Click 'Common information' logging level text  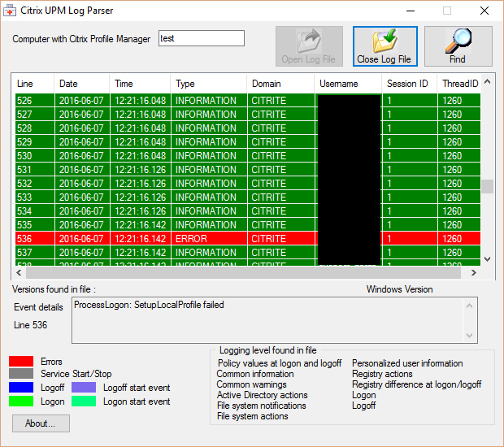point(255,374)
